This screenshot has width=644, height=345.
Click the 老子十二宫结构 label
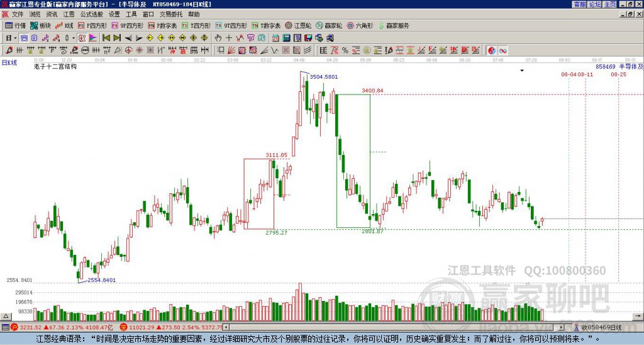55,66
